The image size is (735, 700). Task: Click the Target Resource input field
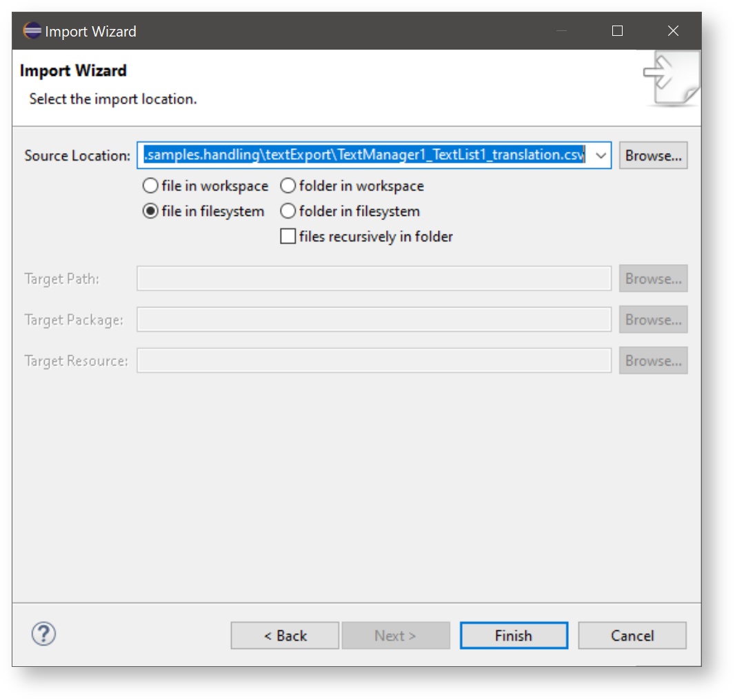click(374, 361)
